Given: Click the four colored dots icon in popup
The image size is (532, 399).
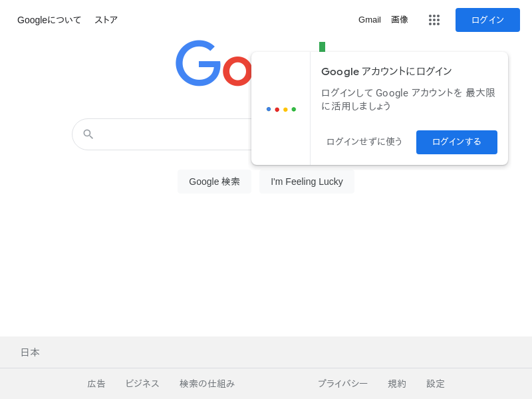Looking at the screenshot, I should click(281, 109).
